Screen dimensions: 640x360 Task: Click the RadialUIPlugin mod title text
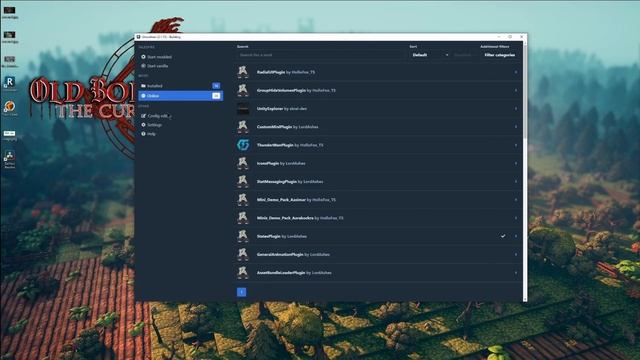(271, 72)
